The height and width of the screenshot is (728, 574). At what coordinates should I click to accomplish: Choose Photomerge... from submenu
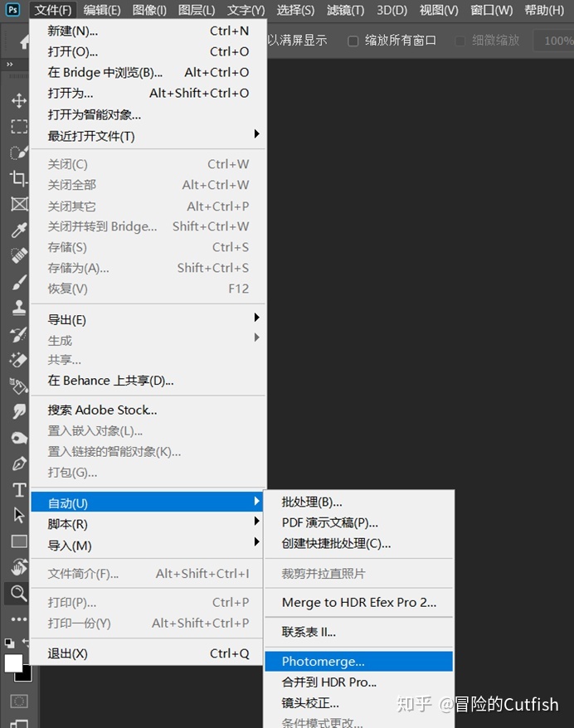(x=358, y=661)
